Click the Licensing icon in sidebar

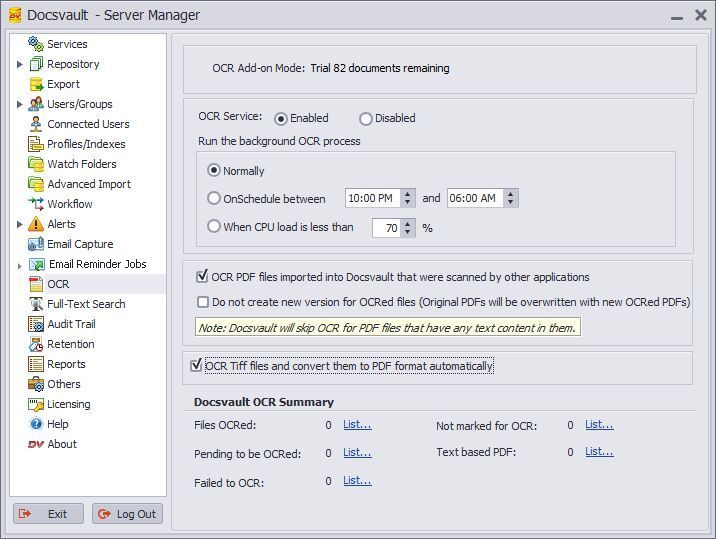[36, 404]
